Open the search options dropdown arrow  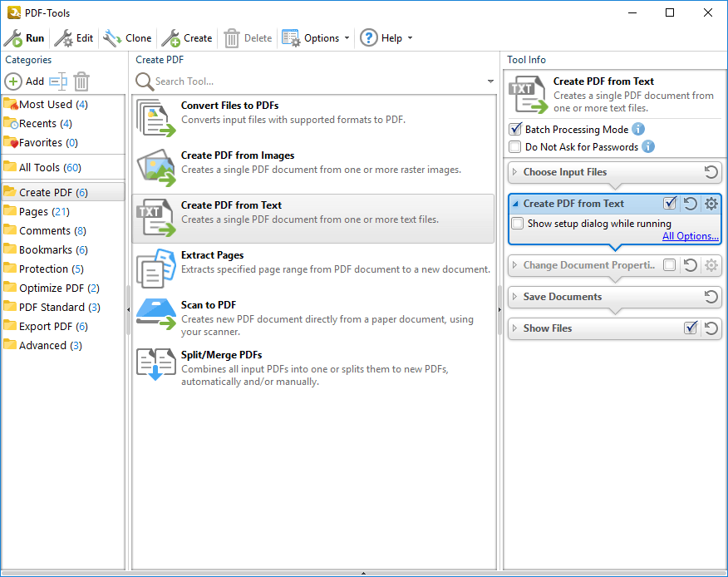point(490,81)
